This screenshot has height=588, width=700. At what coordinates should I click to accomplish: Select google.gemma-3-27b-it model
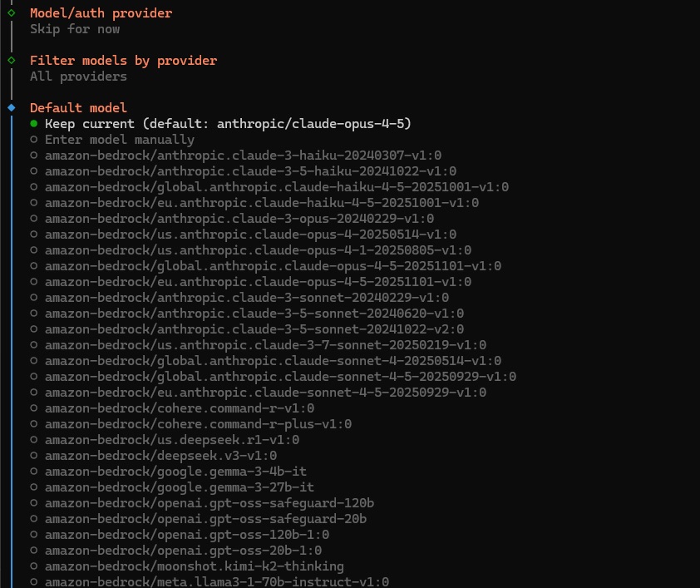pyautogui.click(x=180, y=487)
